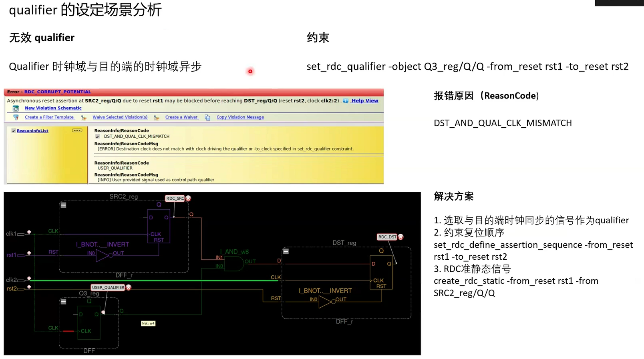Click Copy Violation Message link
The width and height of the screenshot is (644, 359).
(240, 117)
